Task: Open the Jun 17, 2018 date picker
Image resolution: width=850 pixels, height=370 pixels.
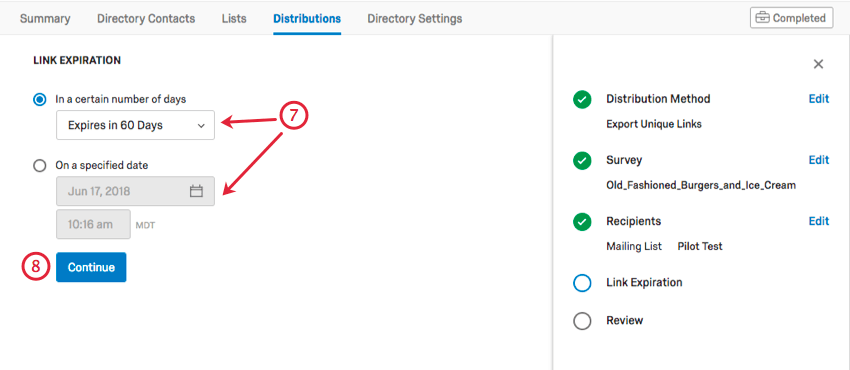Action: [x=135, y=191]
